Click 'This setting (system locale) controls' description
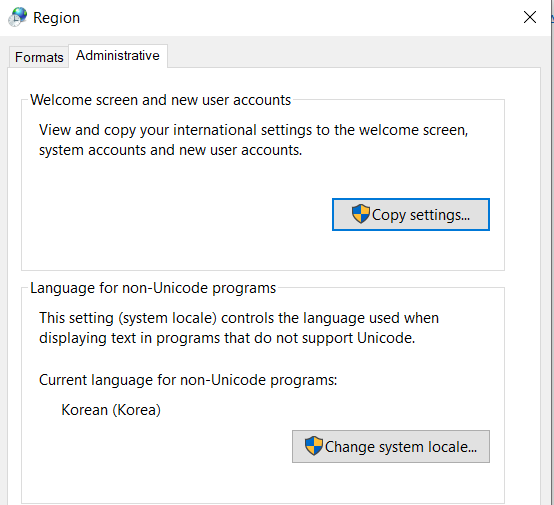 pyautogui.click(x=239, y=328)
